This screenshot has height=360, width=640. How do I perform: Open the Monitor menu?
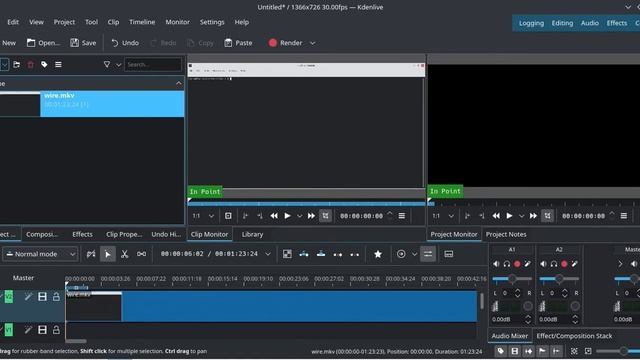pos(178,22)
